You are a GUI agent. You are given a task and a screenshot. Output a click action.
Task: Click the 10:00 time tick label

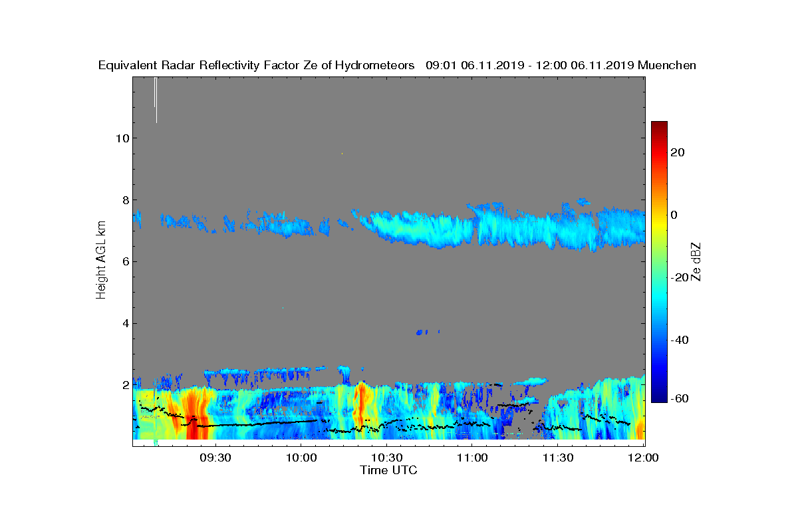(x=301, y=458)
